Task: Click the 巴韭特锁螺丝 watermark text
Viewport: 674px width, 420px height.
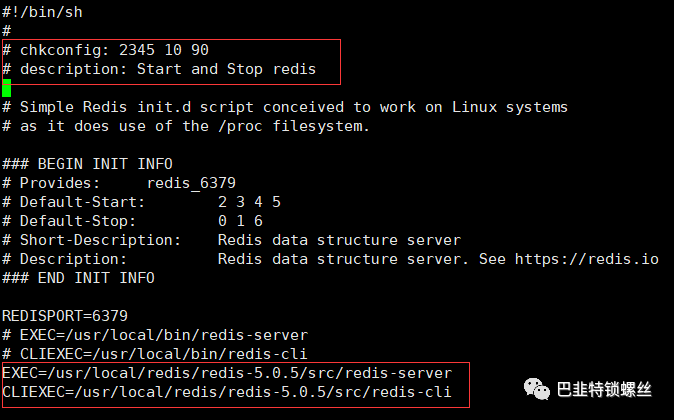Action: (x=604, y=389)
